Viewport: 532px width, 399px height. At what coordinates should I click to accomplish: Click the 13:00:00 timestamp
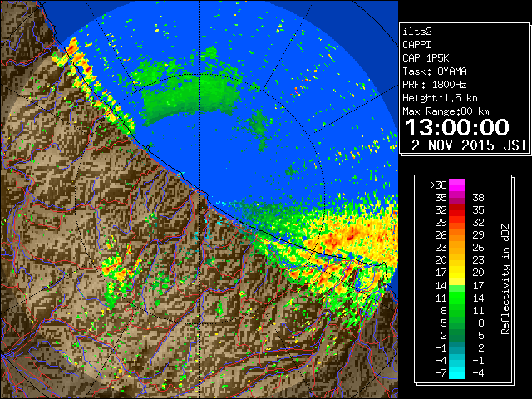point(457,127)
